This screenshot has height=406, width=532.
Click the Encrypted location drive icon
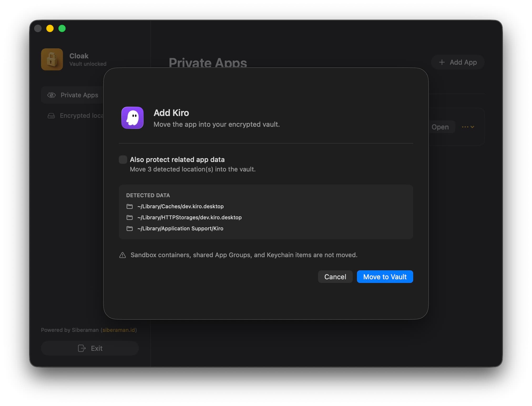[x=51, y=116]
